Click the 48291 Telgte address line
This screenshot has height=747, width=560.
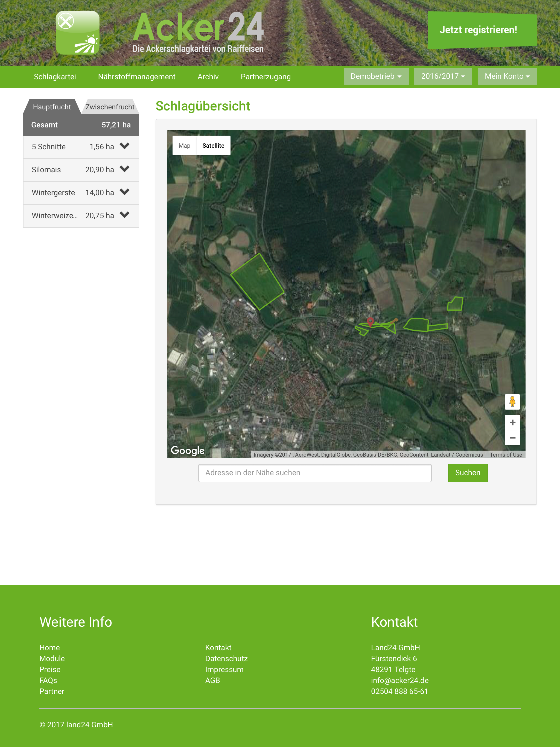click(393, 669)
